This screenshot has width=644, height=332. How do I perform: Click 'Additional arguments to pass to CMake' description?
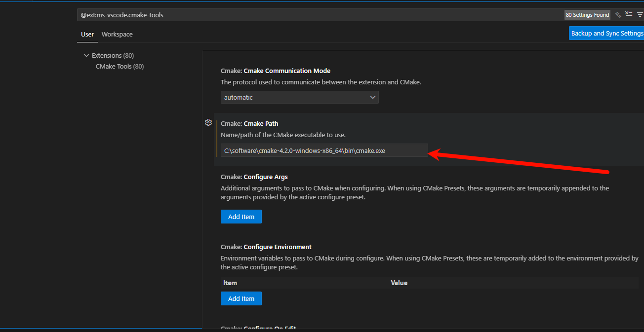point(415,193)
